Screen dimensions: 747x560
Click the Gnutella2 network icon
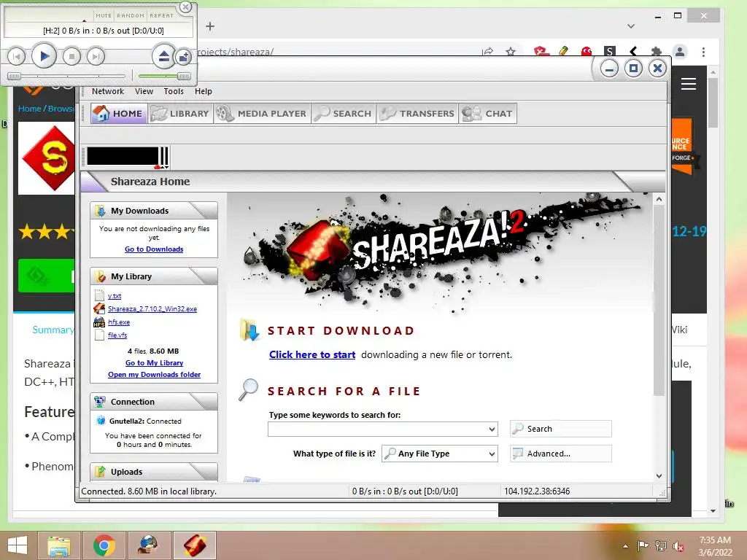tap(101, 421)
